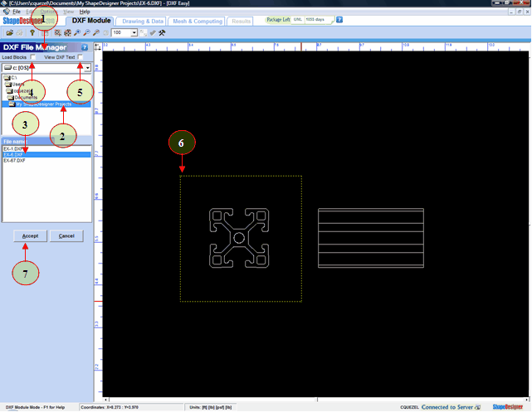Click the open DXF file folder icon

(x=9, y=33)
